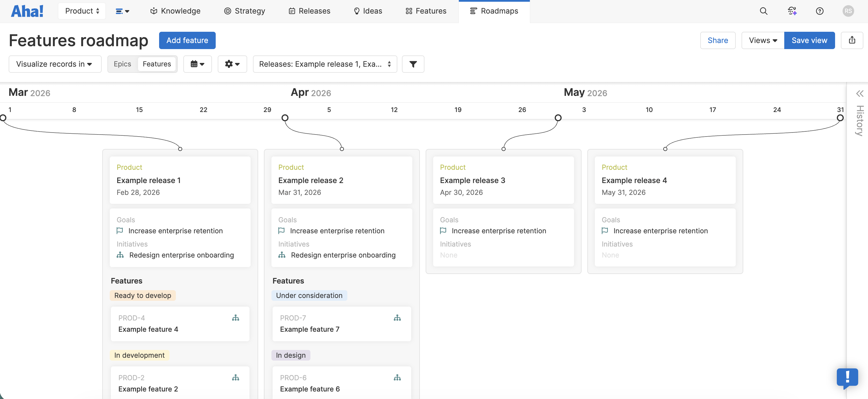Click the Add feature button
Viewport: 868px width, 399px height.
coord(187,40)
